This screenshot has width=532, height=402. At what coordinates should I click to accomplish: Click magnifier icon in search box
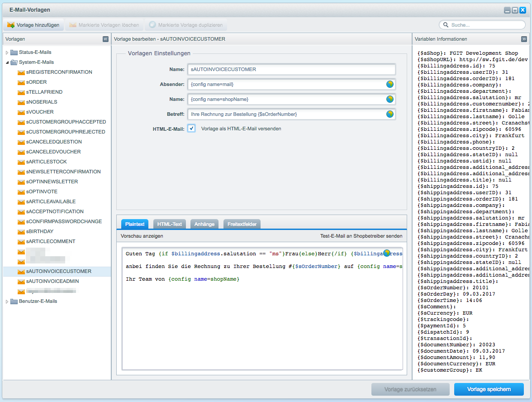[x=446, y=25]
